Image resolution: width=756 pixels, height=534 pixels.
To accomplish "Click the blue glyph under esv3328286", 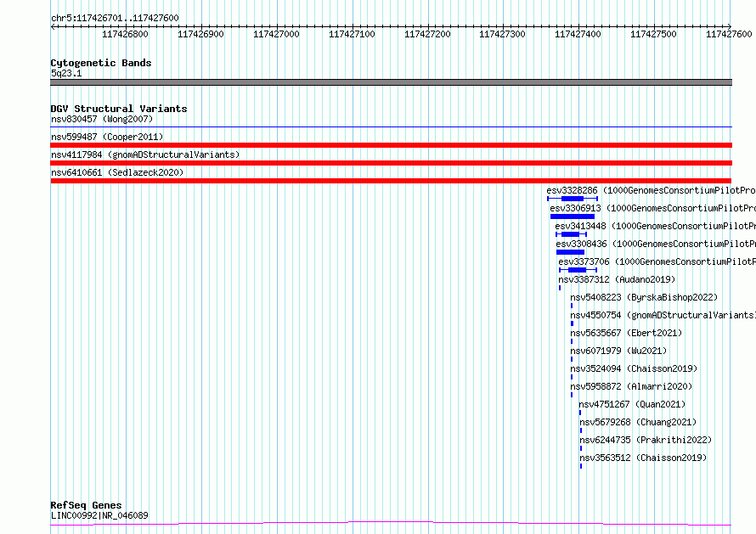I will [573, 199].
